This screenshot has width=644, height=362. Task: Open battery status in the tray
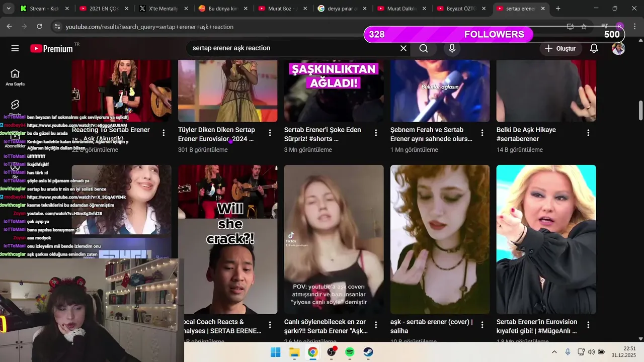(x=601, y=352)
